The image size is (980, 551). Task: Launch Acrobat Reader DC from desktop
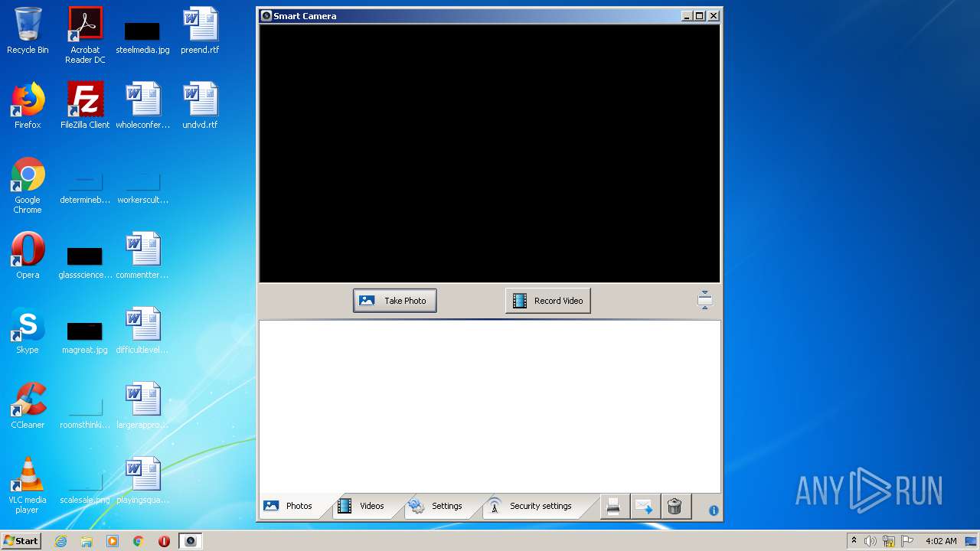85,35
